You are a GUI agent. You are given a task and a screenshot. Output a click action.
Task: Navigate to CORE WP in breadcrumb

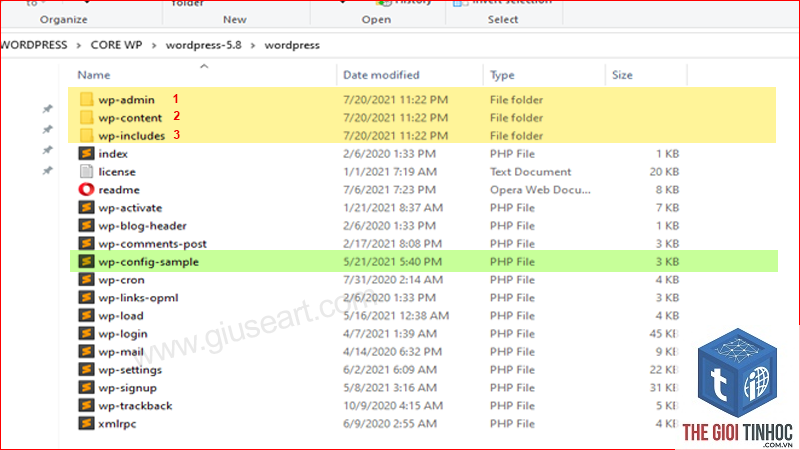tap(116, 45)
